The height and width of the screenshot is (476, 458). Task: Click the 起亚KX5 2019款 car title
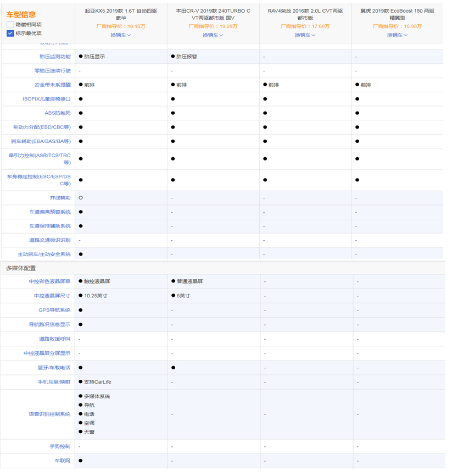[x=121, y=15]
